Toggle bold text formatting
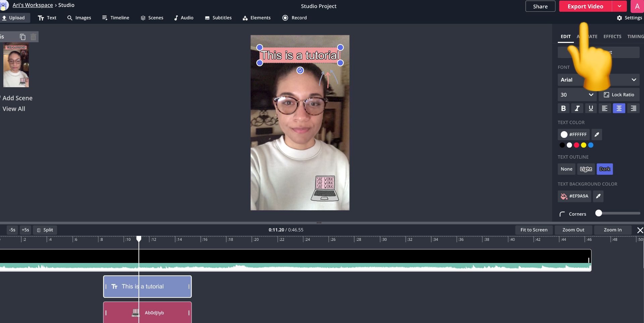Viewport: 644px width, 323px height. pos(563,108)
